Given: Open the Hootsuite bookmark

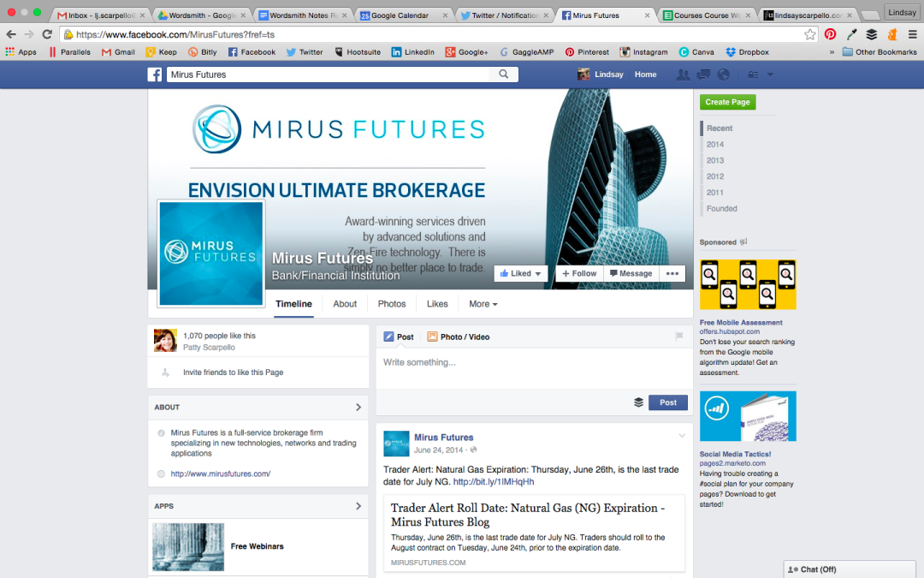Looking at the screenshot, I should point(358,52).
